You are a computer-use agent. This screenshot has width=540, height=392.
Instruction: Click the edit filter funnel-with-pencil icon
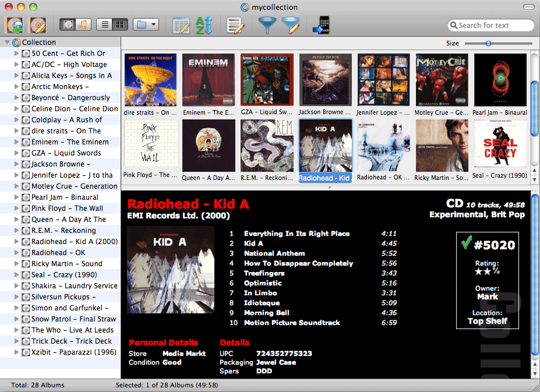[291, 26]
